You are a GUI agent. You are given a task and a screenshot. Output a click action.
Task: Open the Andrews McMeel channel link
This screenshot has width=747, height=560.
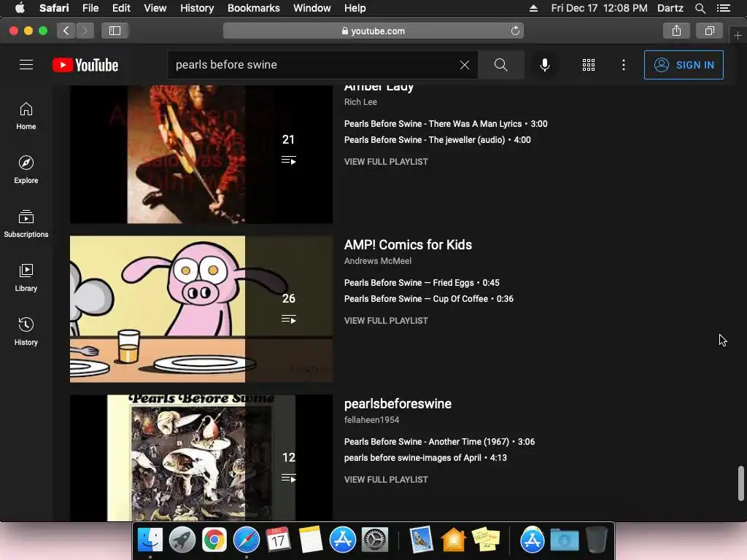[x=378, y=261]
